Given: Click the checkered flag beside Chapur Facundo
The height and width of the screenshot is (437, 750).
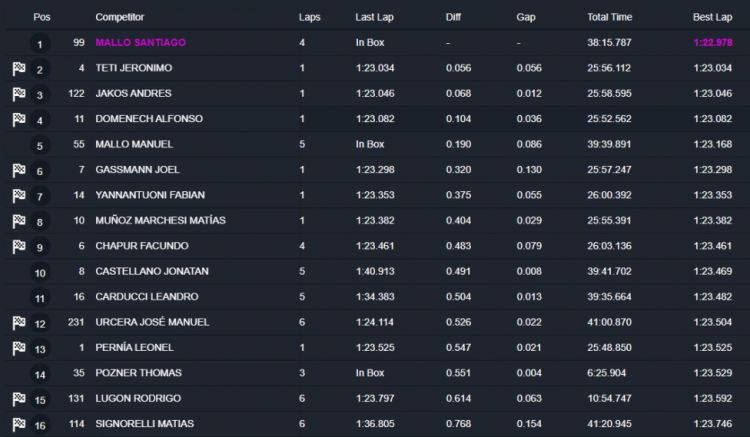Looking at the screenshot, I should coord(18,246).
